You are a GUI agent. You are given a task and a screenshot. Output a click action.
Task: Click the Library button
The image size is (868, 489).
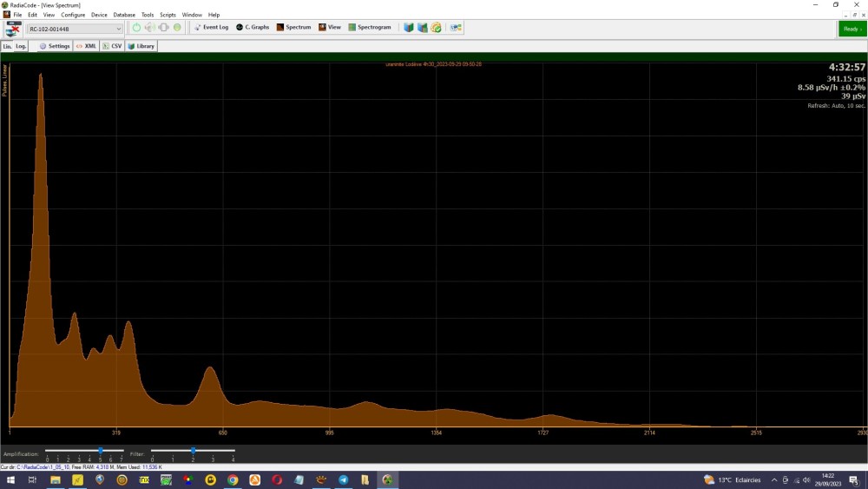(141, 46)
